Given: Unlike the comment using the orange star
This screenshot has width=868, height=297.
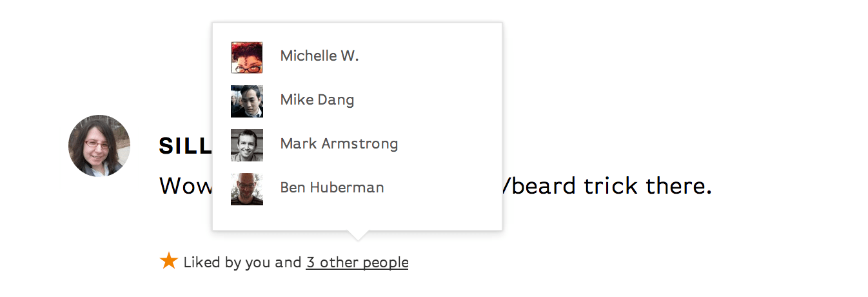Looking at the screenshot, I should coord(168,261).
